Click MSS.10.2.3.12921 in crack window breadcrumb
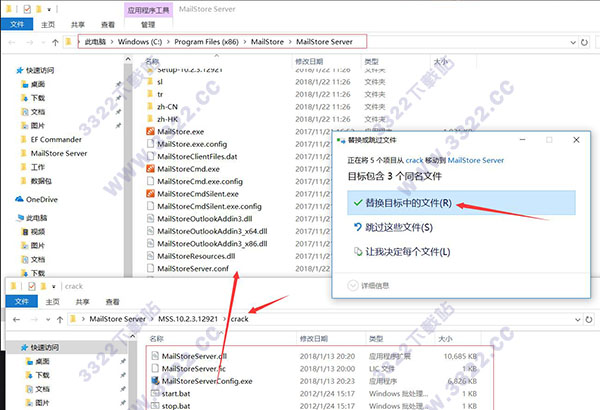The height and width of the screenshot is (410, 600). coord(188,319)
